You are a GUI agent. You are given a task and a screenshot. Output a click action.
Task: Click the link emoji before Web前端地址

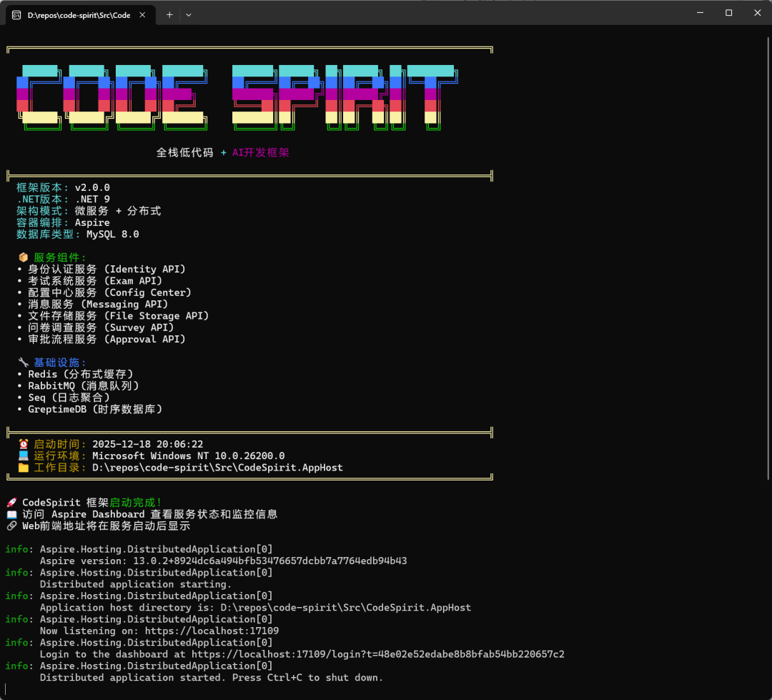(11, 526)
